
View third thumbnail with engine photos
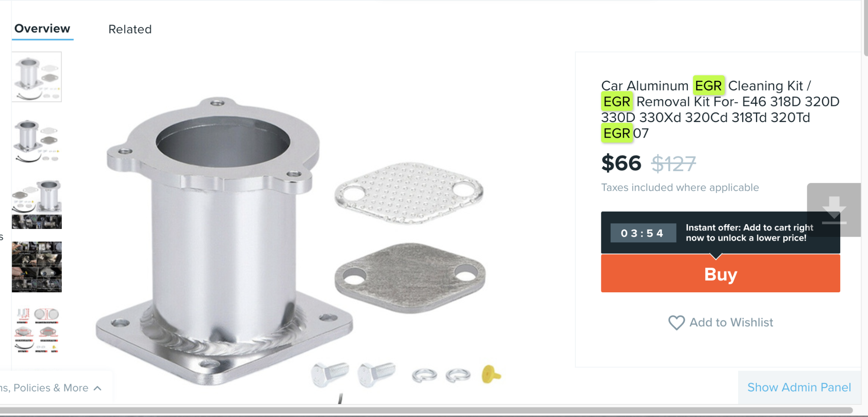point(37,203)
